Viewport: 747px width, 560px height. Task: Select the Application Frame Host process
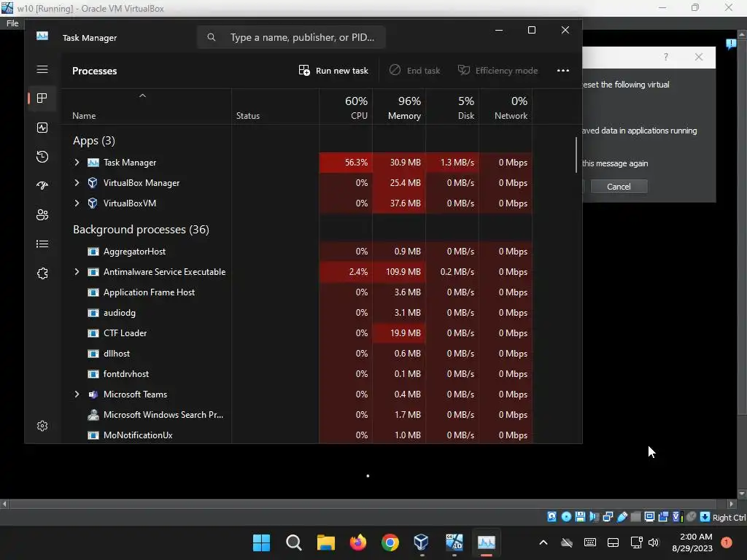(x=295, y=292)
